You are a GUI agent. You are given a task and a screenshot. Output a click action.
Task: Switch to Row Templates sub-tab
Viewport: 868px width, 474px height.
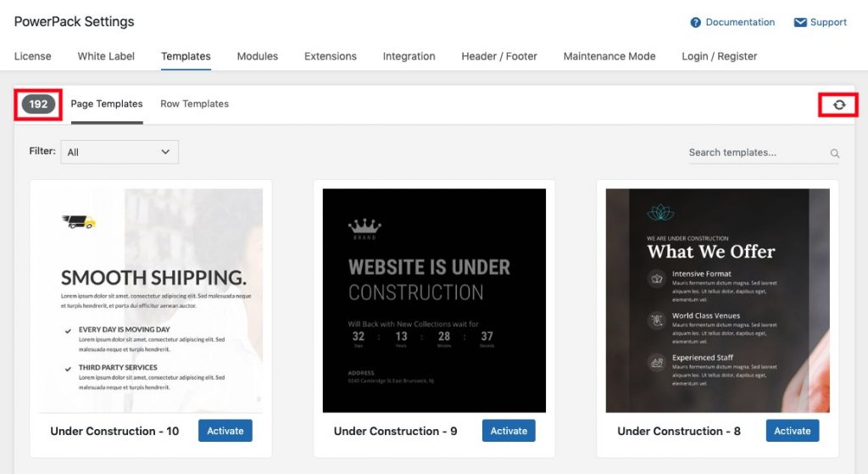coord(194,103)
